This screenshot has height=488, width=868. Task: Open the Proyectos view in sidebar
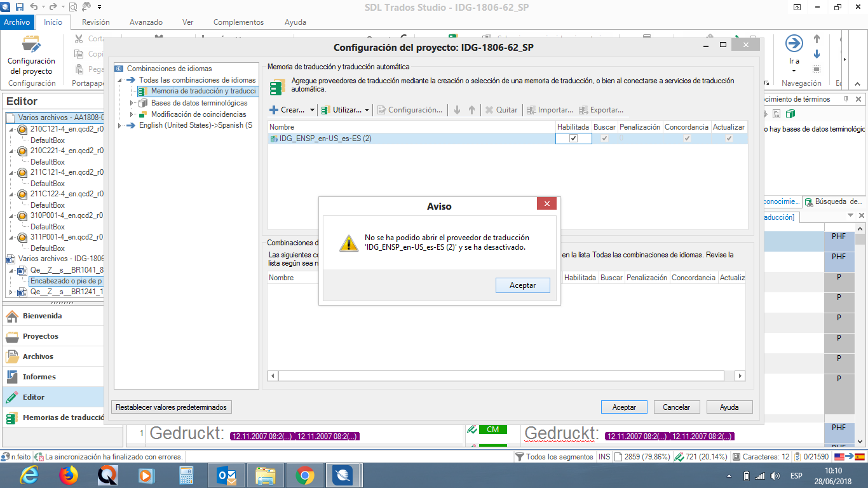click(53, 336)
